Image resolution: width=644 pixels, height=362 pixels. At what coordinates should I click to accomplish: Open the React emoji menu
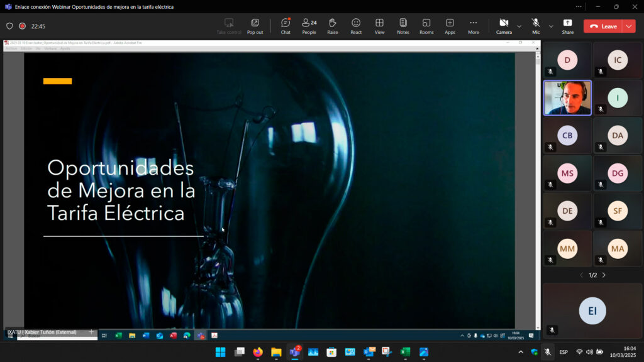pyautogui.click(x=356, y=25)
